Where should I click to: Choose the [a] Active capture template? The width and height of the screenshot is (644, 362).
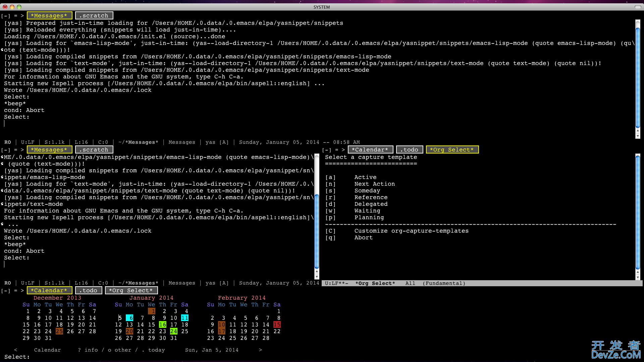point(365,177)
